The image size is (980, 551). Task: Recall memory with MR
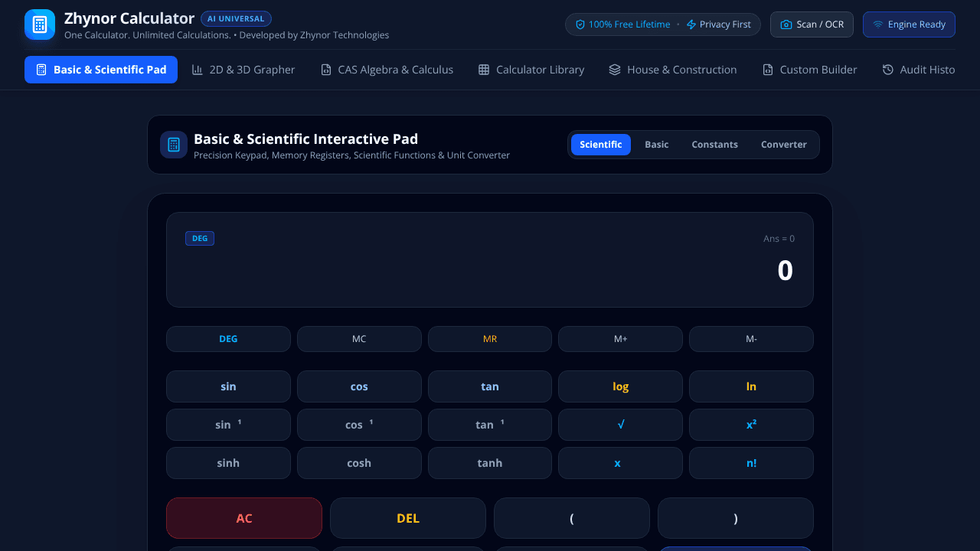tap(490, 339)
